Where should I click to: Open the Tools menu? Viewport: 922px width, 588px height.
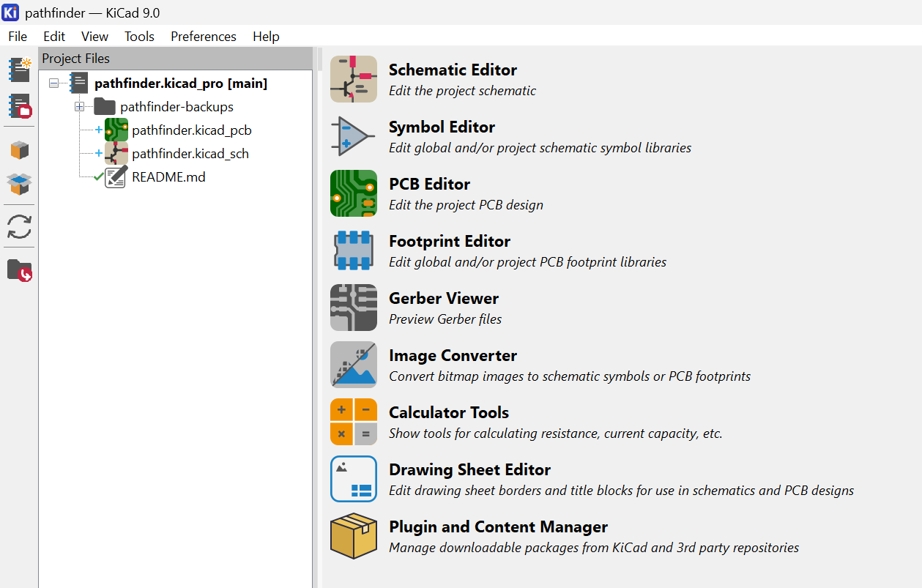139,36
